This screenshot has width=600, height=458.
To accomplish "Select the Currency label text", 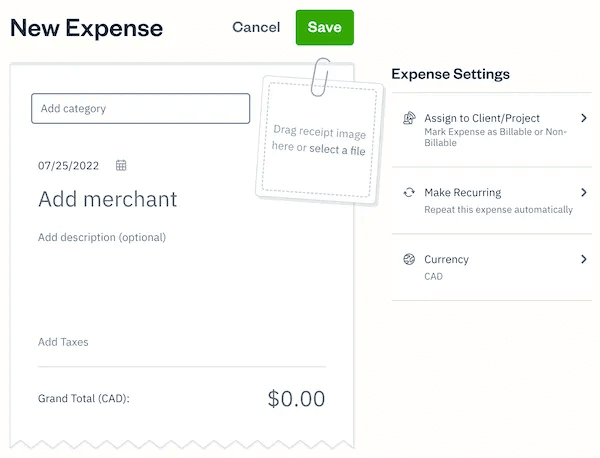I will tap(446, 259).
